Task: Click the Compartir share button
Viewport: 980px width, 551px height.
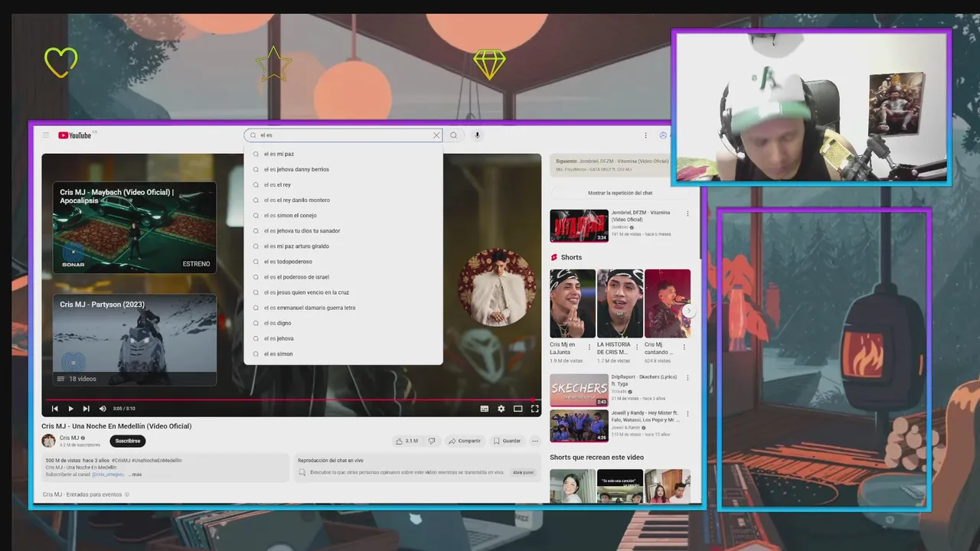Action: point(465,441)
